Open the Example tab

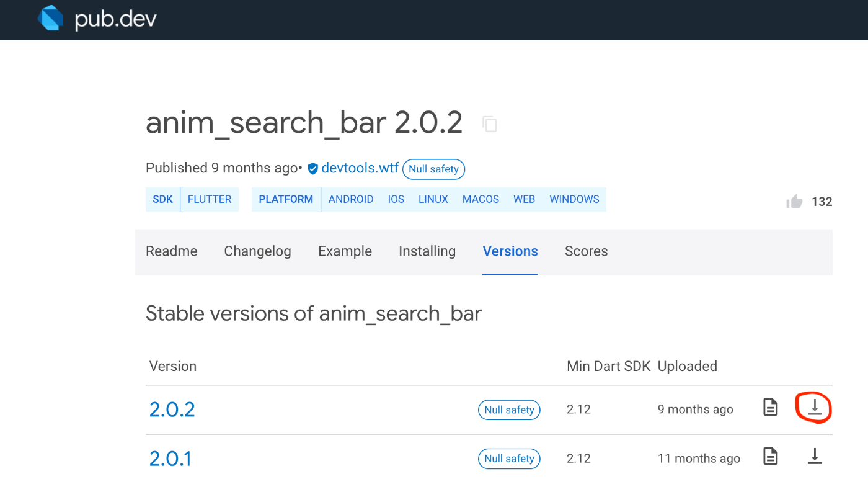(x=345, y=251)
